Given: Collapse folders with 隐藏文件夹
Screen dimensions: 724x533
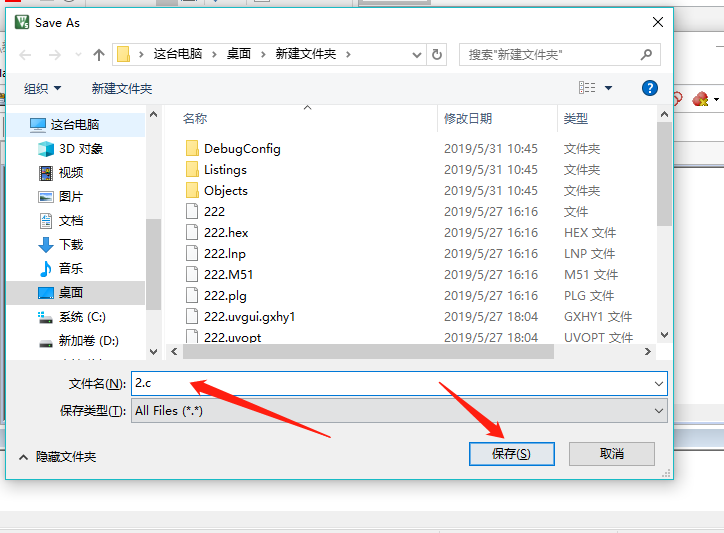Looking at the screenshot, I should click(x=57, y=457).
